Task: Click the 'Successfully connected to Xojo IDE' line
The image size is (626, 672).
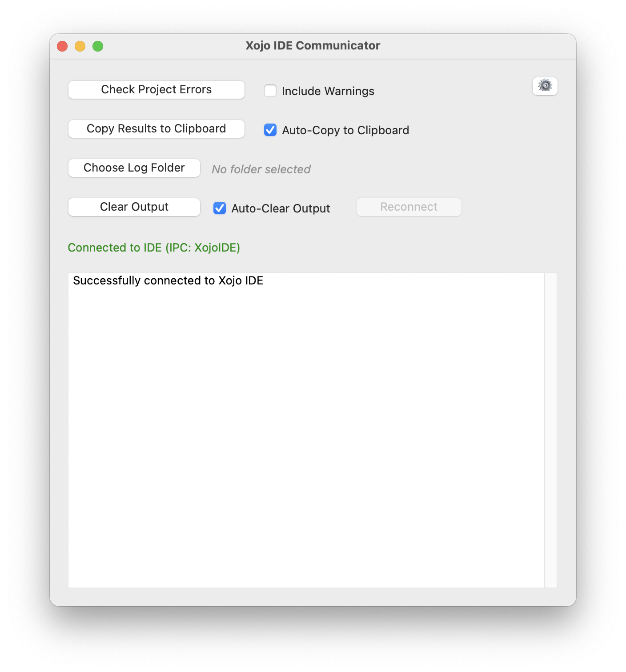Action: click(168, 280)
